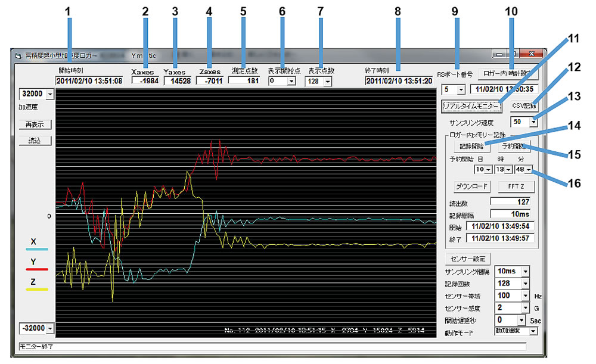Expand the サンプリング速度 dropdown showing 50
Screen dimensions: 596x364
(x=533, y=122)
